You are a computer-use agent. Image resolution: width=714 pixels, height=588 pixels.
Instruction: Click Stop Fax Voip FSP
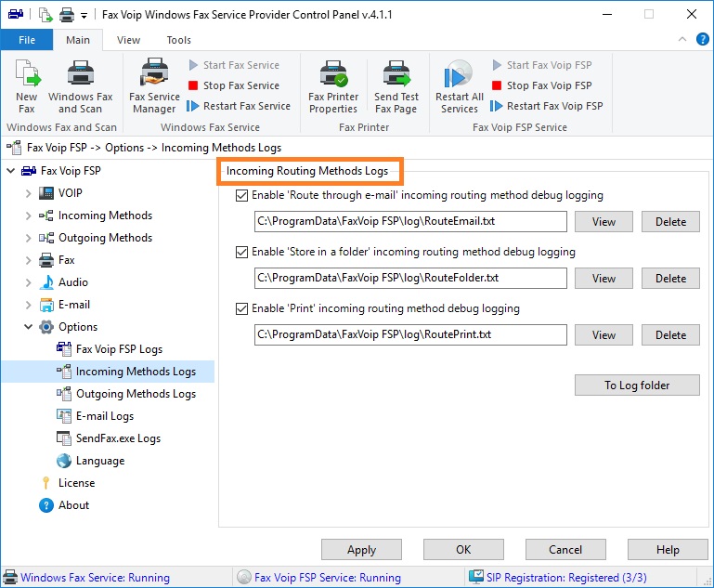click(x=542, y=85)
